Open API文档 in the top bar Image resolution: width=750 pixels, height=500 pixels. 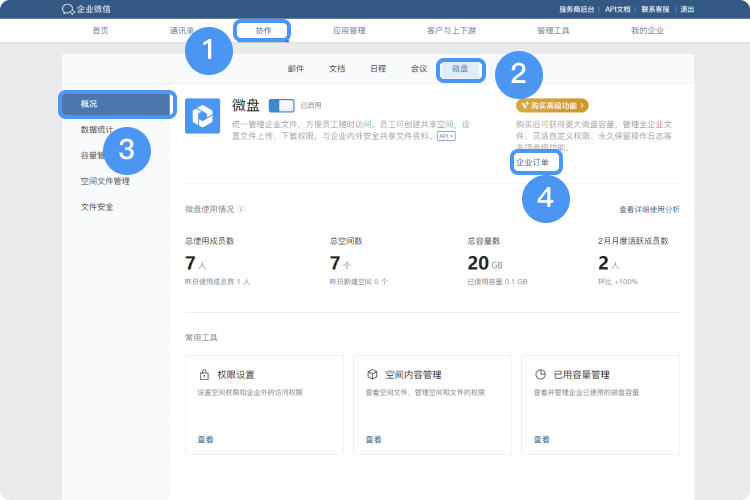click(x=618, y=9)
